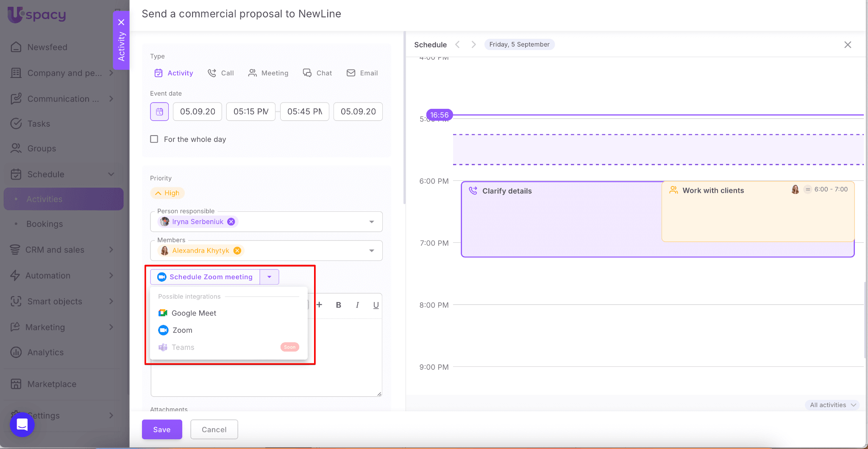Remove Alexandra Khytyk from members
Screen dimensions: 868x449
[237, 251]
